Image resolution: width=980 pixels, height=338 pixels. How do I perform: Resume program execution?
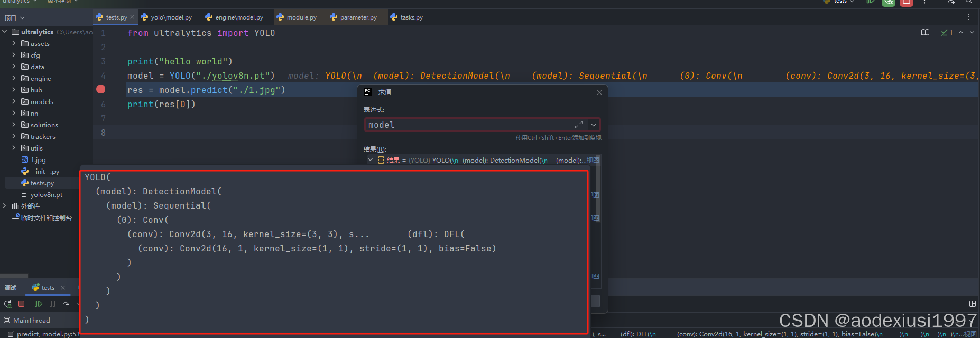coord(38,304)
